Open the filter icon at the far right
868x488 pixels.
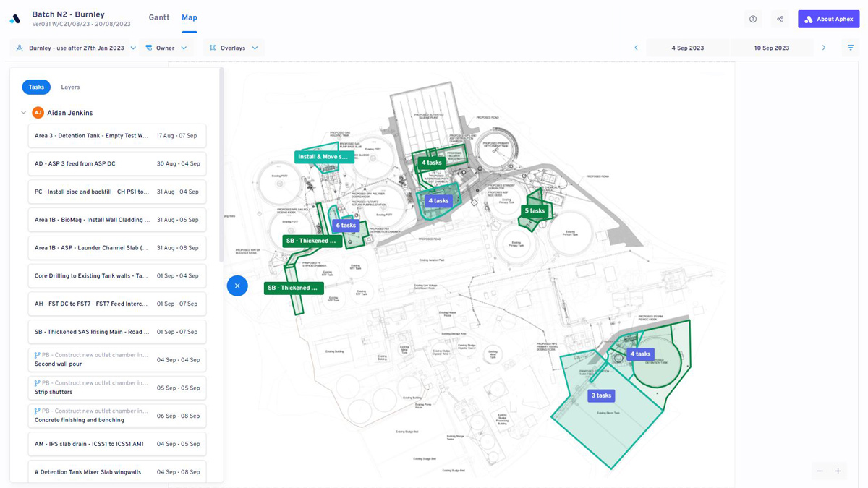coord(851,47)
